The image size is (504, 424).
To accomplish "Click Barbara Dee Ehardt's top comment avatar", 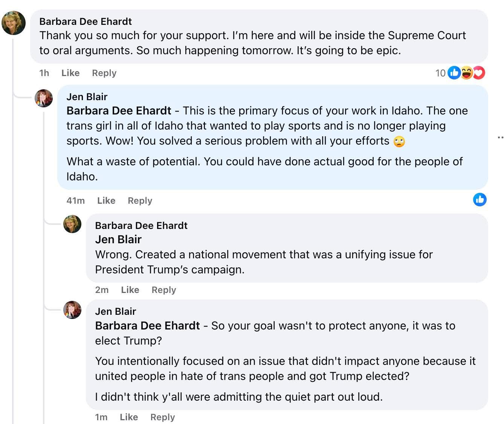I will click(x=14, y=23).
